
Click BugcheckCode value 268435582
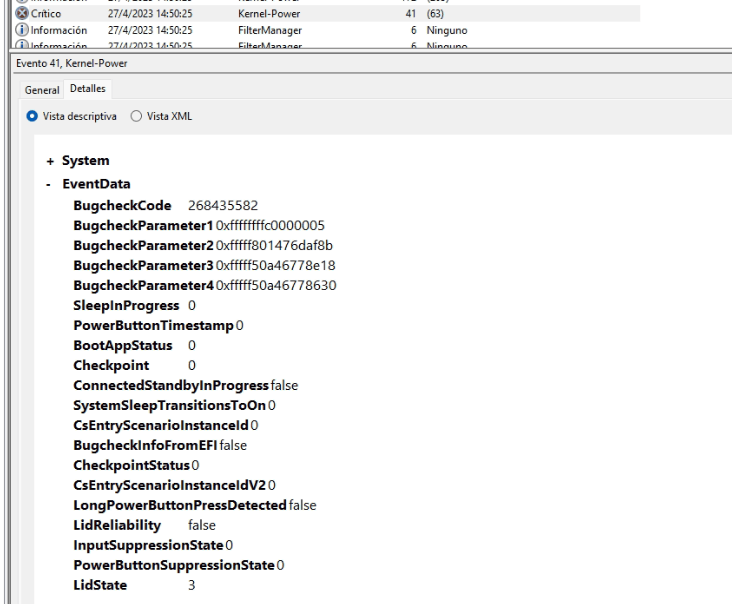click(x=223, y=206)
